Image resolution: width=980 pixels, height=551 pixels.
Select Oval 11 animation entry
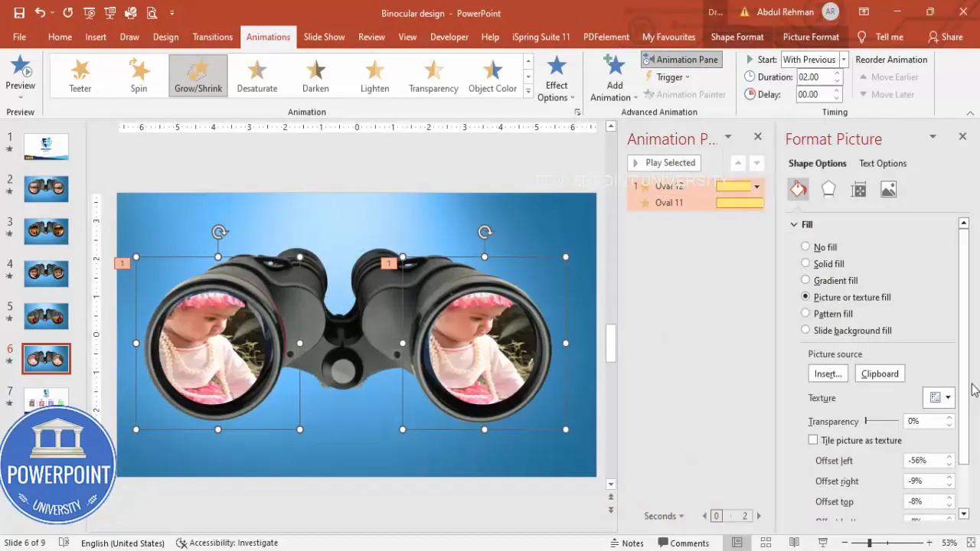click(x=695, y=203)
